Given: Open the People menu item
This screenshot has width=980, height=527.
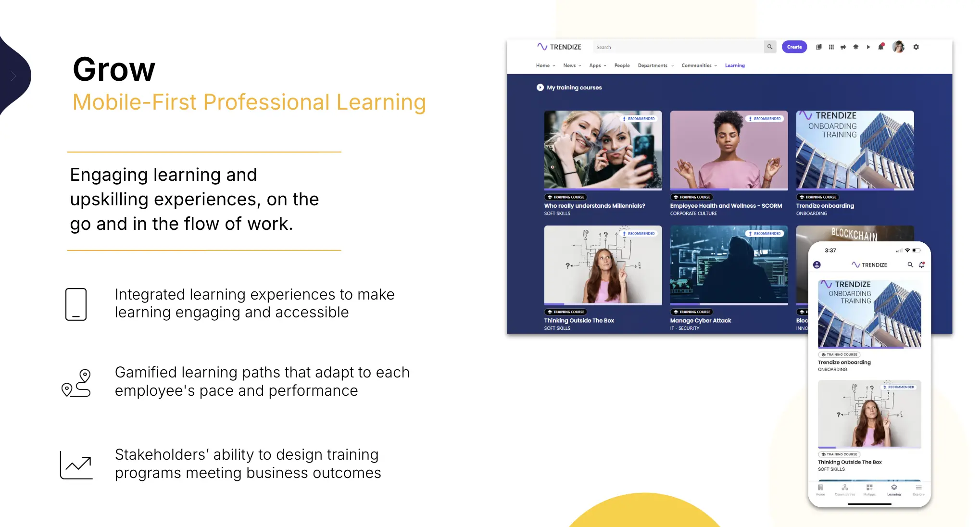Looking at the screenshot, I should (622, 65).
